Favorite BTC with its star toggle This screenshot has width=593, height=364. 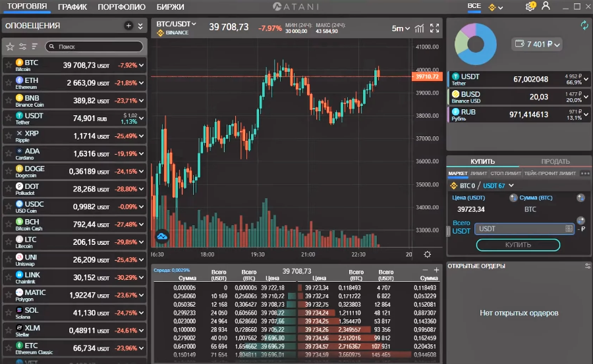[9, 65]
